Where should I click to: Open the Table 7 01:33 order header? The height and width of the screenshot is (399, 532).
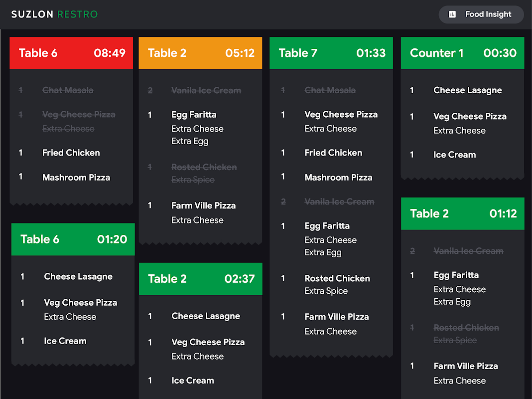[x=331, y=53]
